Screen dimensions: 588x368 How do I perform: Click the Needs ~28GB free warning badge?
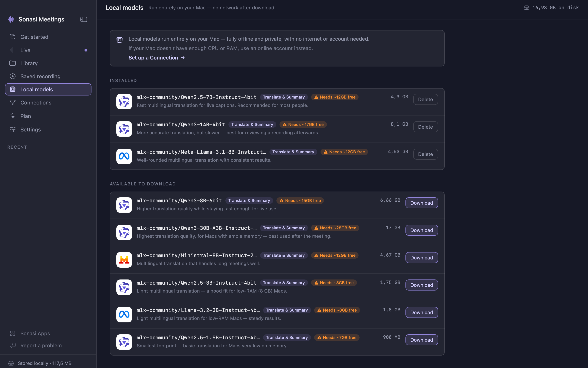pyautogui.click(x=335, y=228)
